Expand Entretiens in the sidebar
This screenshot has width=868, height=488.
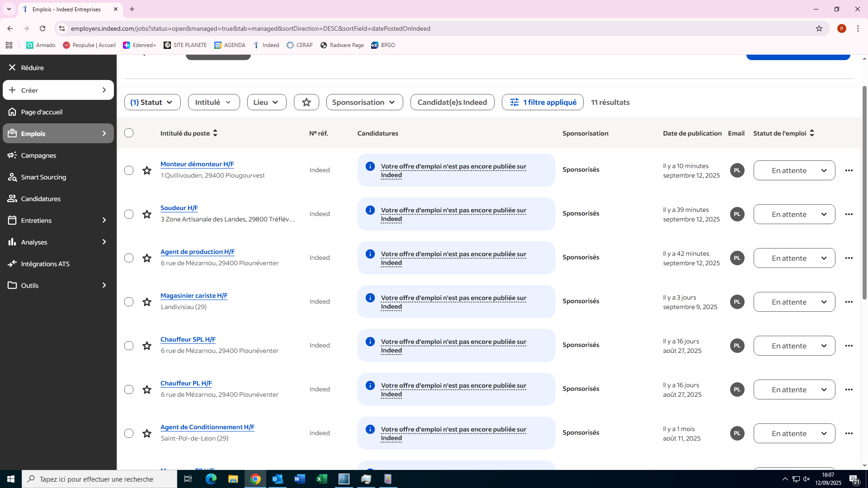58,221
